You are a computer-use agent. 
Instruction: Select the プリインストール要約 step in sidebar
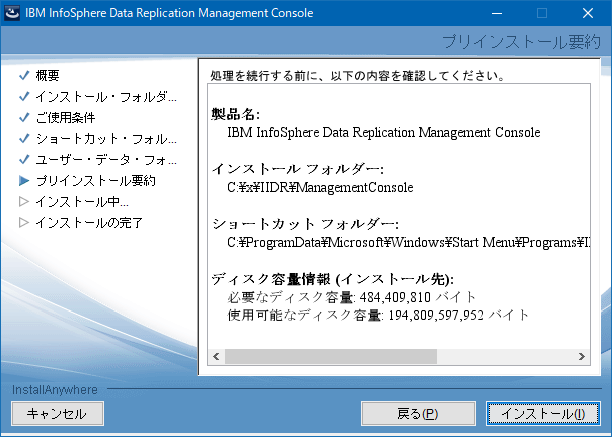pos(96,181)
